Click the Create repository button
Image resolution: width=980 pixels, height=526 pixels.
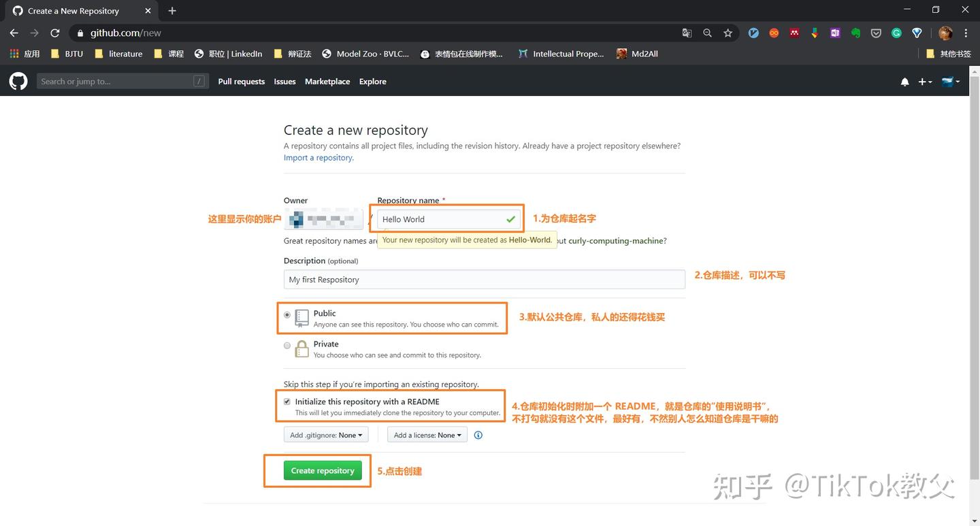[x=322, y=470]
